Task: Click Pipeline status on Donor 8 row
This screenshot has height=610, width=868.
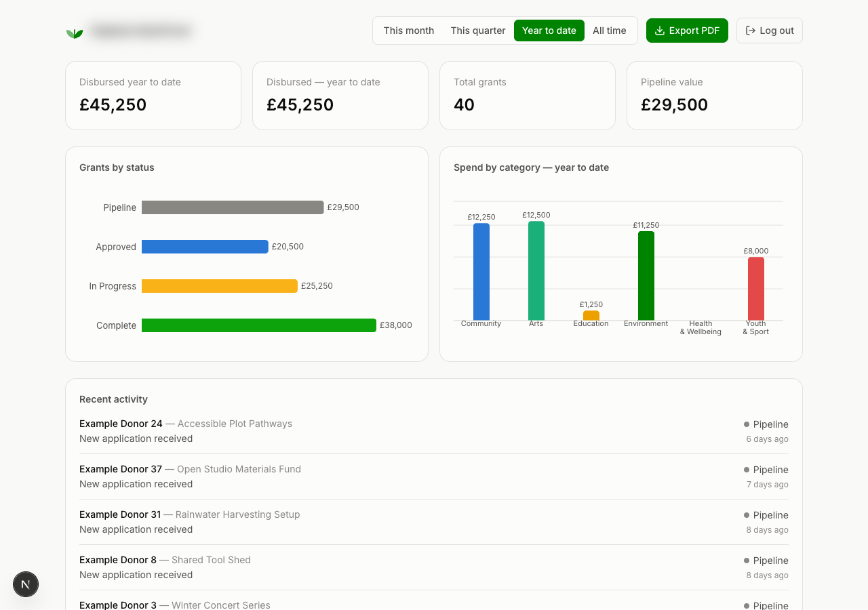Action: pyautogui.click(x=766, y=561)
